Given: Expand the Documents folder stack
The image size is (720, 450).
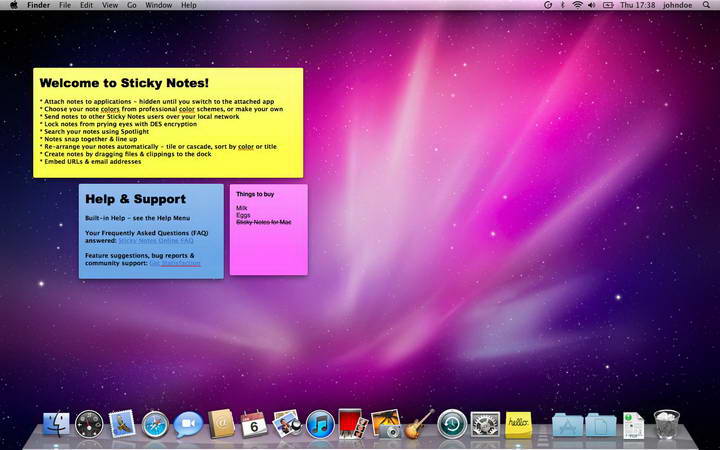Looking at the screenshot, I should coord(601,425).
